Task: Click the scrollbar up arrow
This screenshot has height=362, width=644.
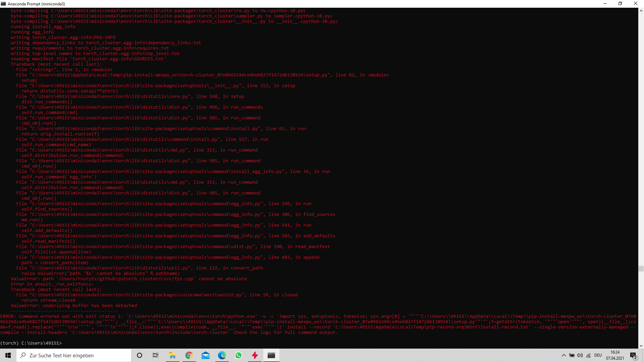Action: coord(641,10)
